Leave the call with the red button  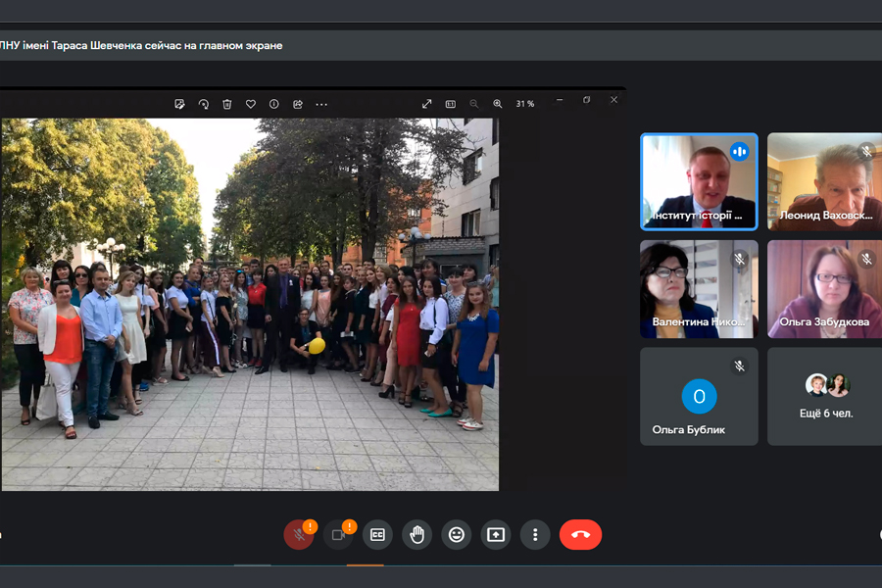(580, 535)
